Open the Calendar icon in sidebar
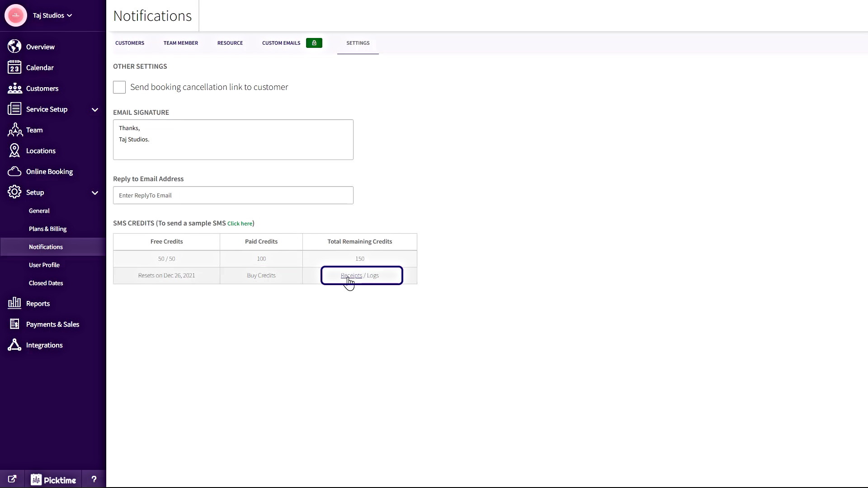868x488 pixels. point(14,67)
